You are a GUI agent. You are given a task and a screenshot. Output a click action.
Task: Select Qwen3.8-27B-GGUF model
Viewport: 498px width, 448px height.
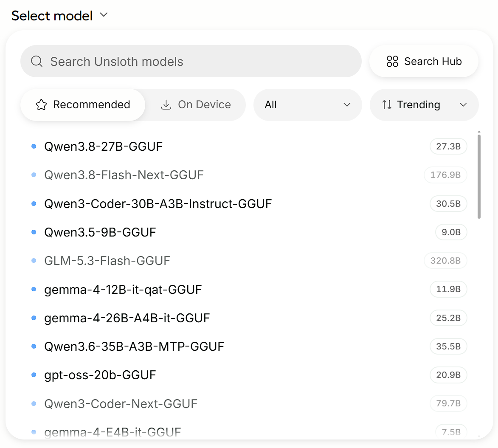click(249, 147)
